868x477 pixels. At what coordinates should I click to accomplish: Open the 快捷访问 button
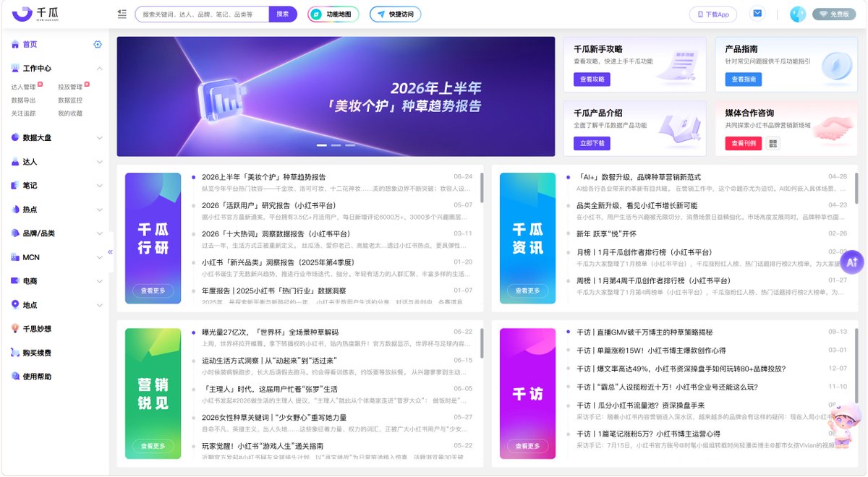tap(395, 14)
